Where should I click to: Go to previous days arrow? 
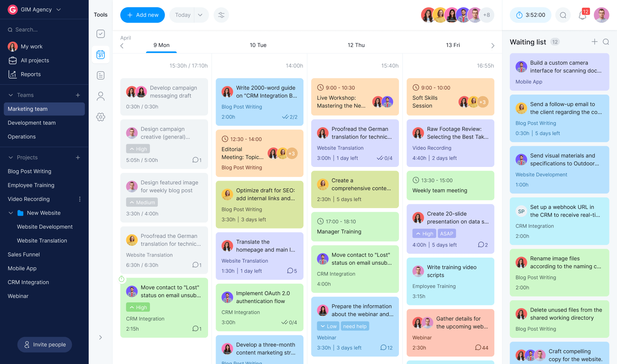point(122,45)
